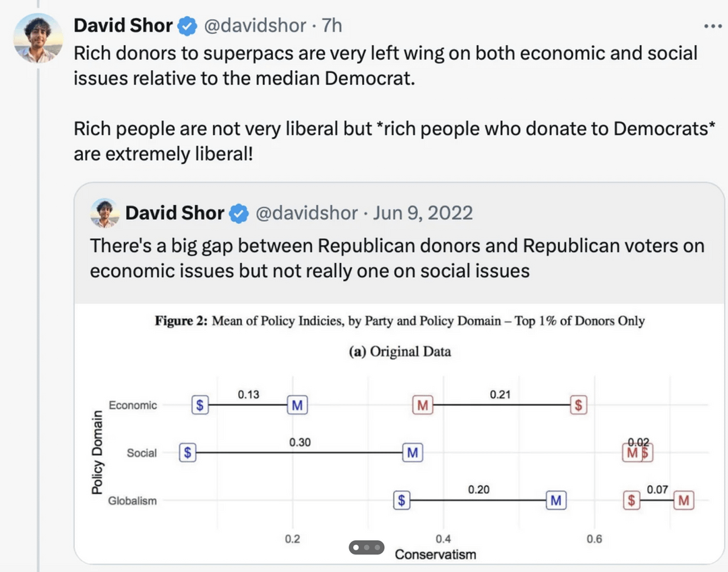Select the third dot of image carousel indicator

377,547
